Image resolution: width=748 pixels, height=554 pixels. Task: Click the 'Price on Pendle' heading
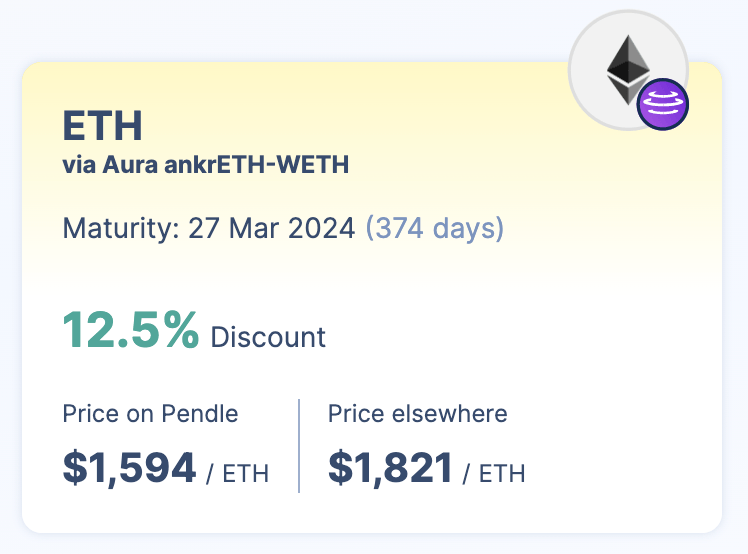click(150, 413)
